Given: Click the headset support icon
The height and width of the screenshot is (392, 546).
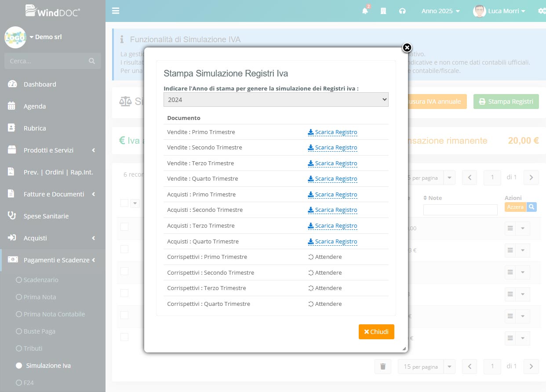Looking at the screenshot, I should click(402, 11).
